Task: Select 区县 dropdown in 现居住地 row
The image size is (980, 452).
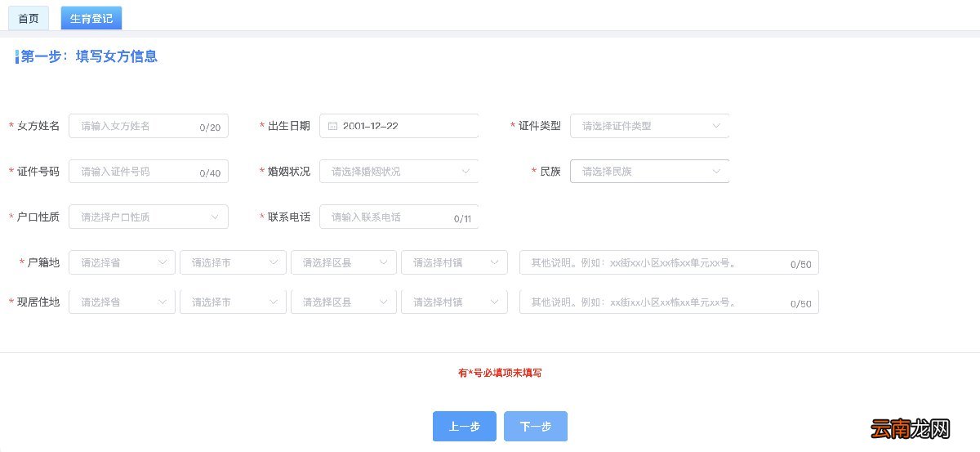Action: pyautogui.click(x=344, y=302)
